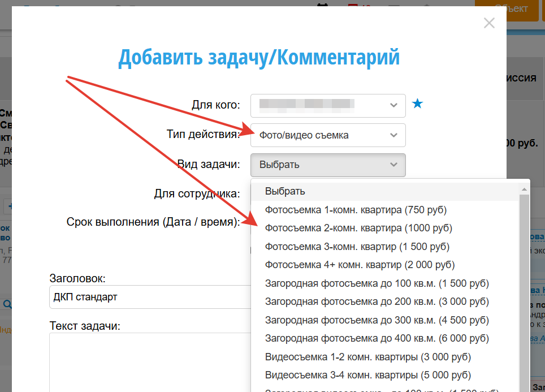Viewport: 545px width, 392px height.
Task: Click the Заголовок field with ДКП стандарт
Action: (x=149, y=297)
